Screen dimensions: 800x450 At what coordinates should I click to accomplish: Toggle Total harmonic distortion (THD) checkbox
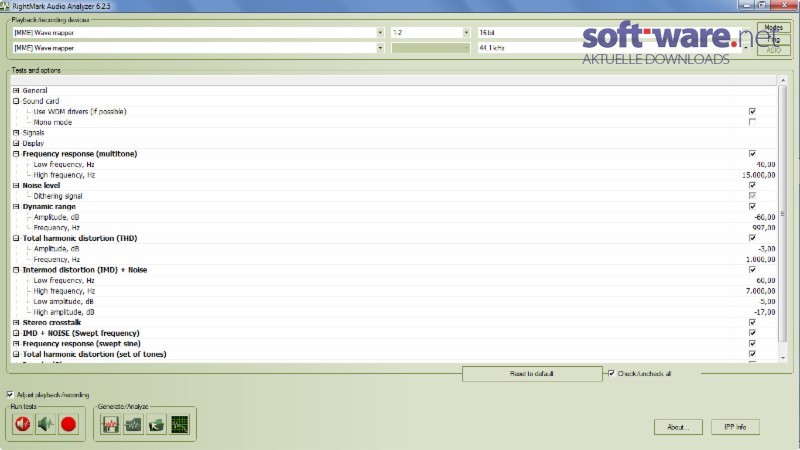[x=752, y=238]
